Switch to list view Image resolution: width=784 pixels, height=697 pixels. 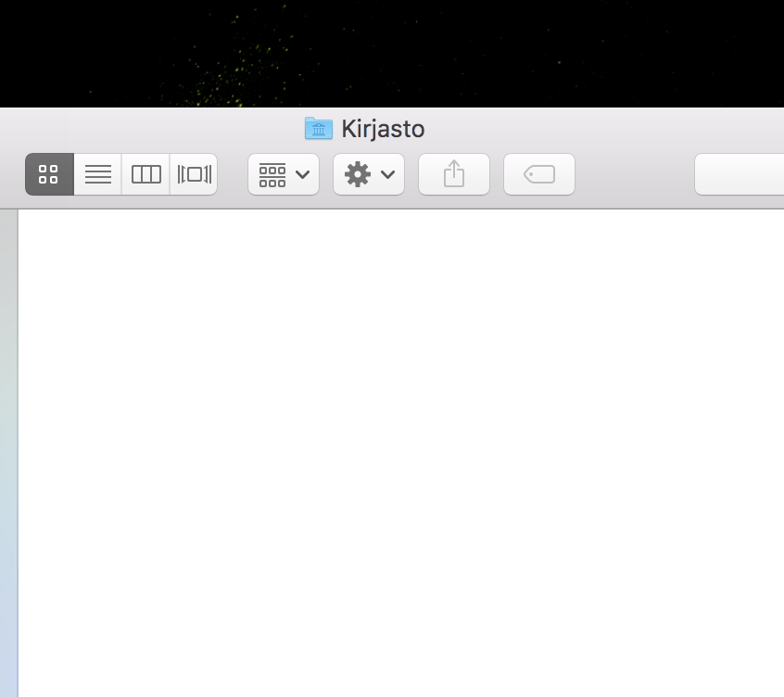pyautogui.click(x=97, y=174)
